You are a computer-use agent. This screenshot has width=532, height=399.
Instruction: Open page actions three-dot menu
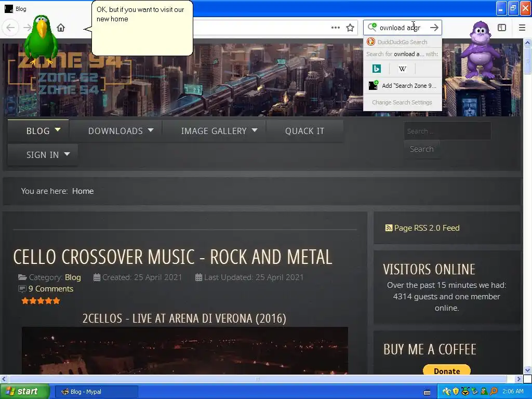[335, 28]
